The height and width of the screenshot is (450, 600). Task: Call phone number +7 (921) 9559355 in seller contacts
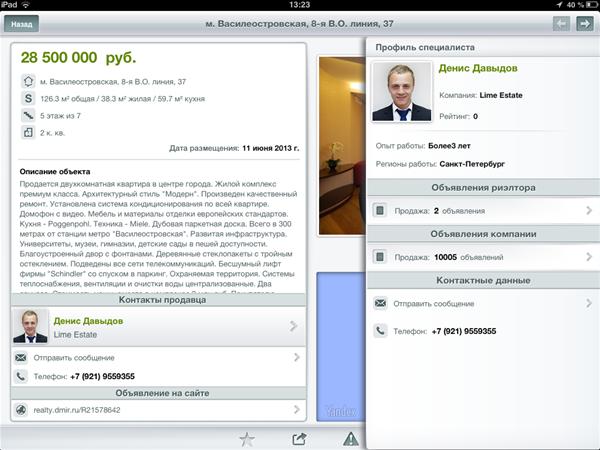(103, 377)
